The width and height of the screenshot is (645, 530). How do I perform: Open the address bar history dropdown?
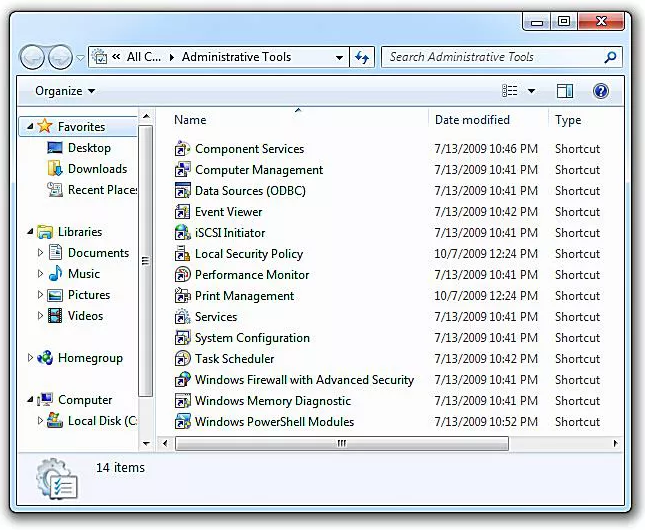(x=339, y=57)
